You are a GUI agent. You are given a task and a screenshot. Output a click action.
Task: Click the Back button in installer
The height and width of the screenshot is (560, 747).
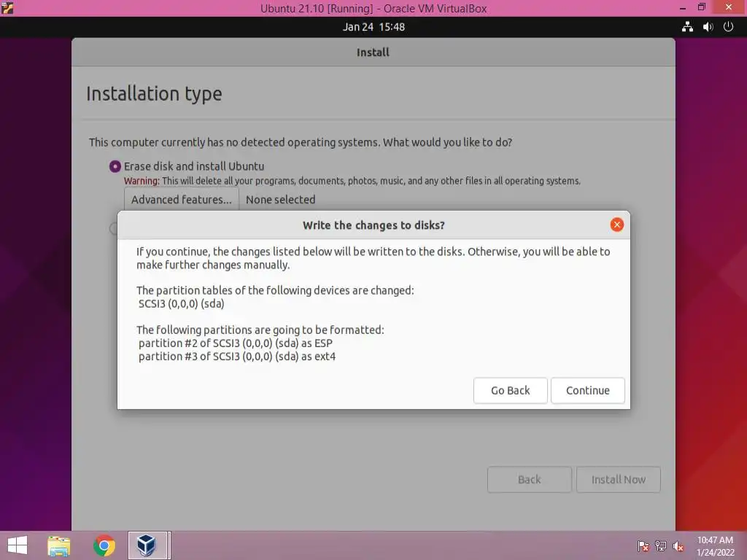[530, 480]
